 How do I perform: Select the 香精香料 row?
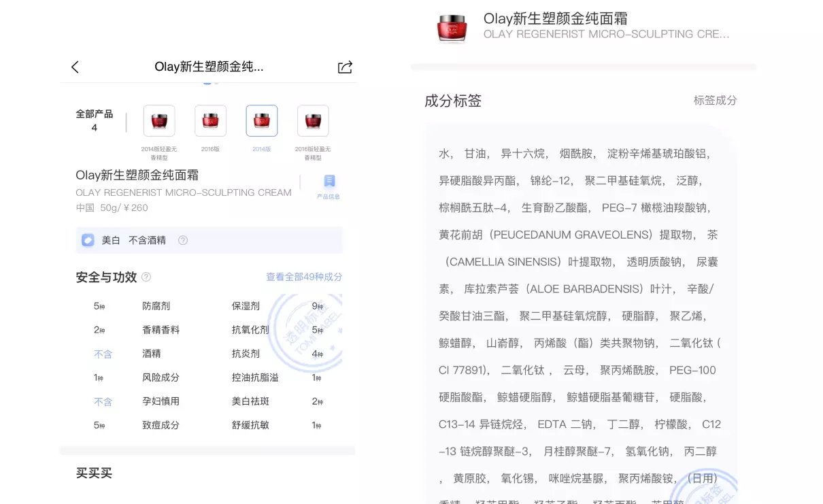137,330
